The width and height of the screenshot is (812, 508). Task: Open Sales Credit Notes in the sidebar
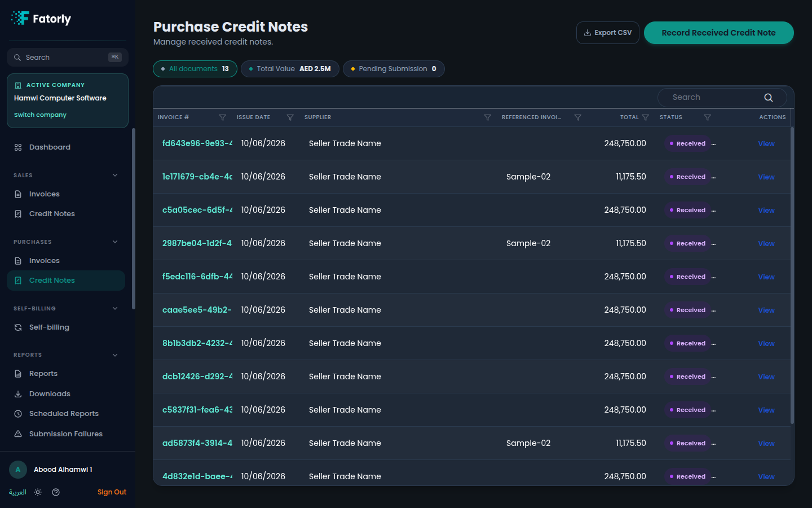click(66, 214)
